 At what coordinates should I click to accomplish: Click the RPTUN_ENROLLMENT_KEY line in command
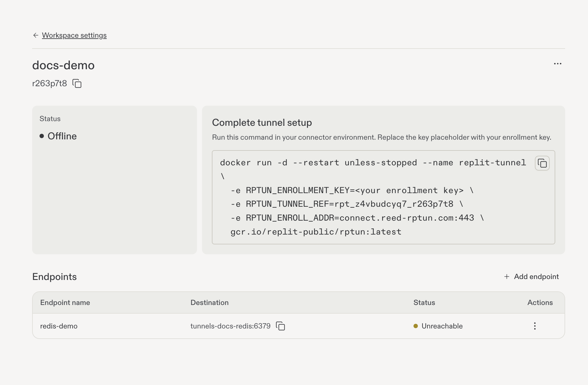[352, 190]
